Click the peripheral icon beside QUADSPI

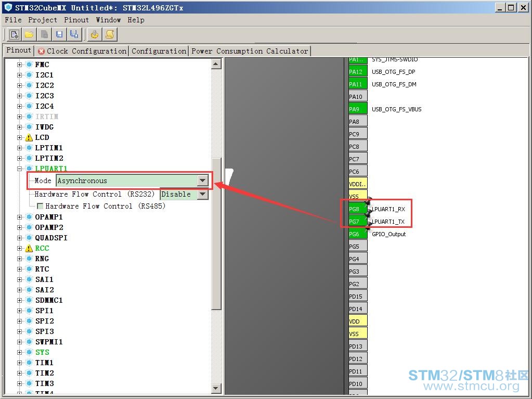29,238
